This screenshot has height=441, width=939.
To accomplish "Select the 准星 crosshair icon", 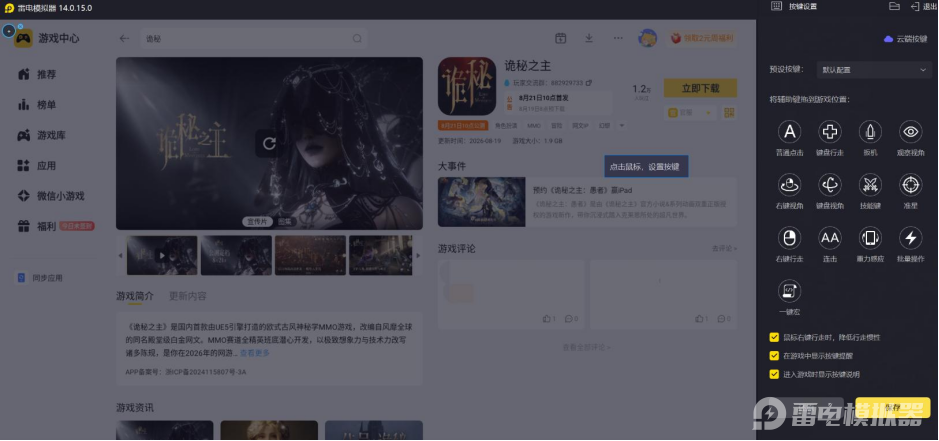I will [x=910, y=185].
